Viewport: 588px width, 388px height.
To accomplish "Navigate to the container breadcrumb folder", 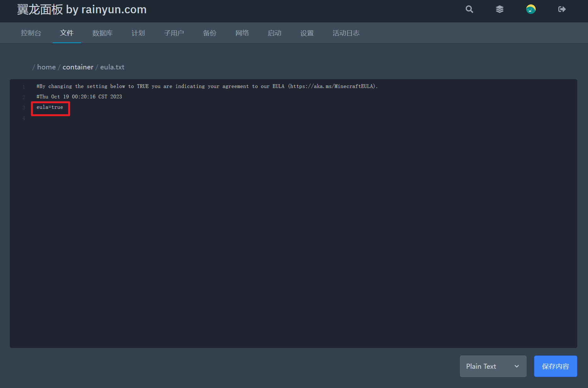I will point(78,67).
